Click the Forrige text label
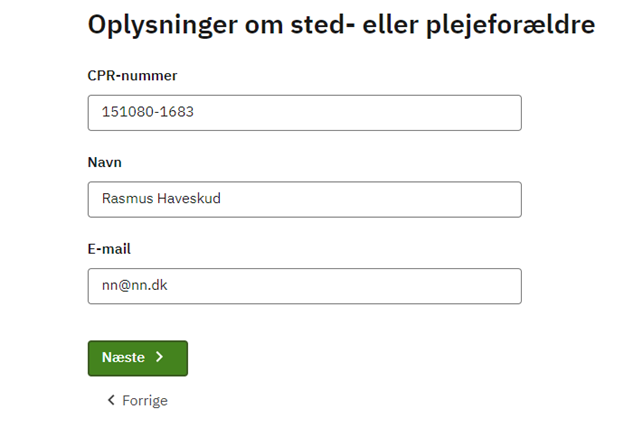 [145, 401]
